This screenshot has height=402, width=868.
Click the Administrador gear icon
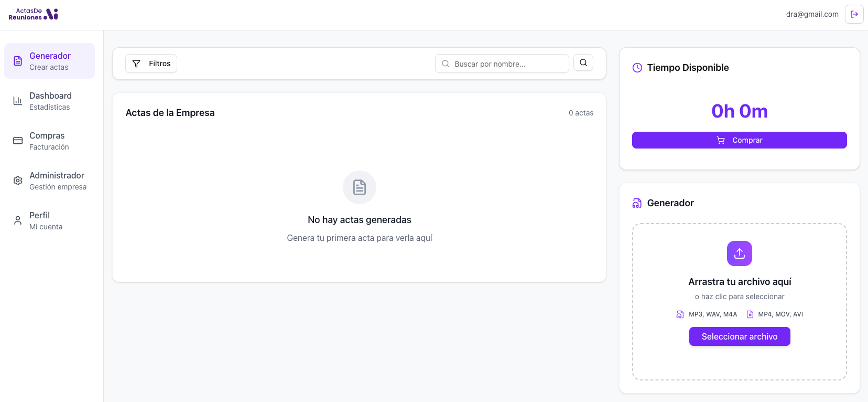[x=18, y=181]
